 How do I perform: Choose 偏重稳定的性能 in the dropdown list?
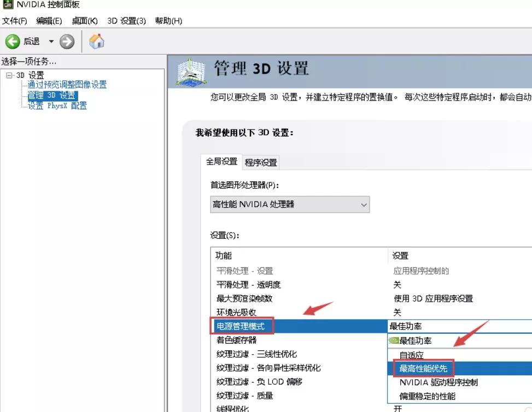(426, 396)
